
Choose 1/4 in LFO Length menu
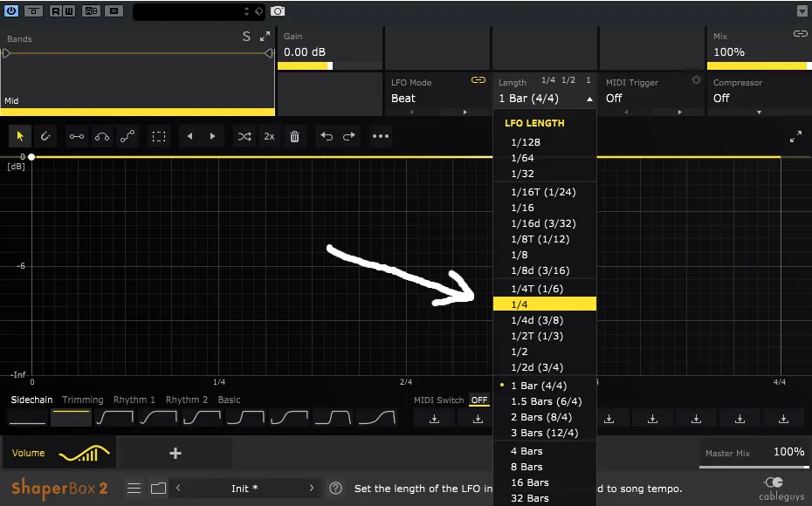(545, 304)
